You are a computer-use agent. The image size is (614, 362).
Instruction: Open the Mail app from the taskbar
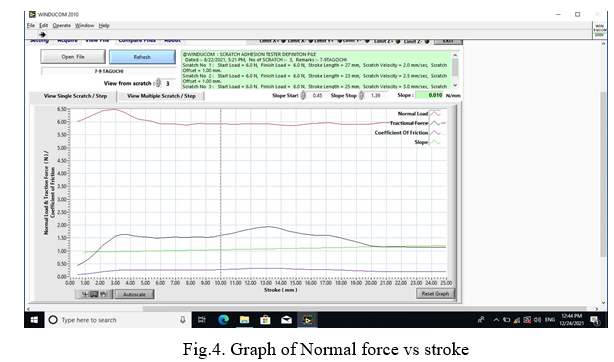286,320
